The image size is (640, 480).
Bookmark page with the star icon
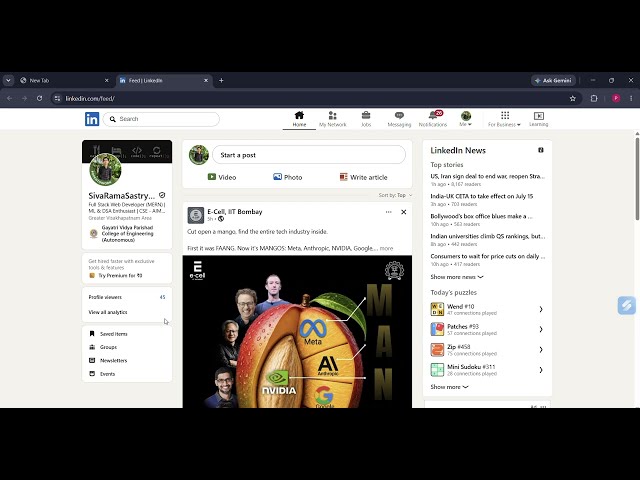click(x=573, y=98)
